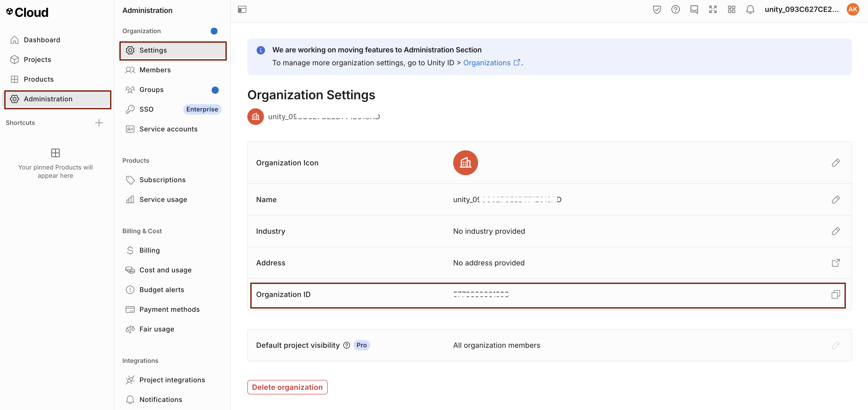Open Notifications in the Integrations section
868x410 pixels.
click(x=173, y=400)
